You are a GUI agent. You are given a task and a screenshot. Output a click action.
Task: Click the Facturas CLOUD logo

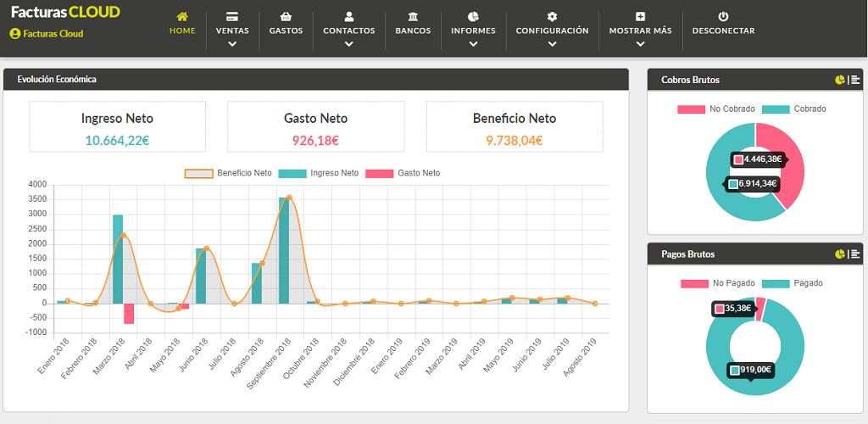click(65, 12)
